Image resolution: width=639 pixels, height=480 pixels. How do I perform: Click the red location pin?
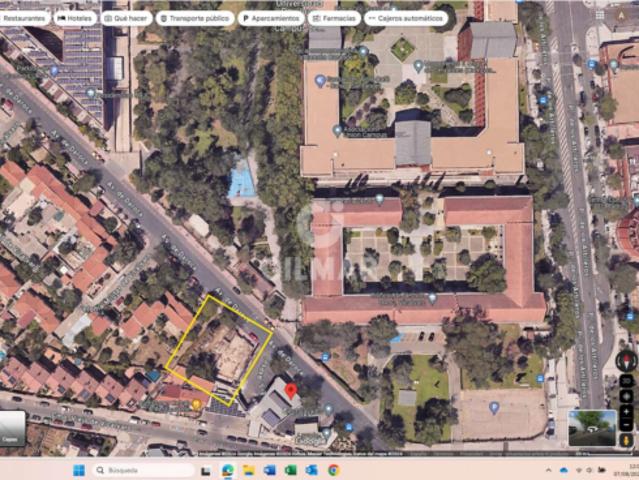click(x=290, y=391)
